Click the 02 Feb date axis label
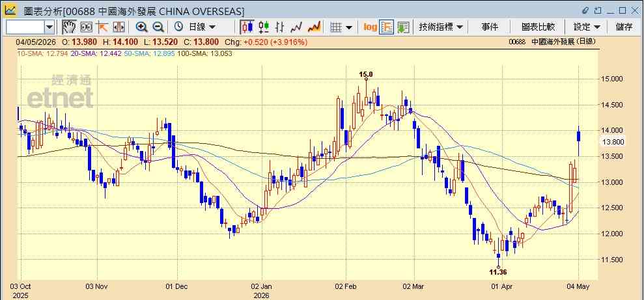Screen dimensions: 644x300 point(344,286)
